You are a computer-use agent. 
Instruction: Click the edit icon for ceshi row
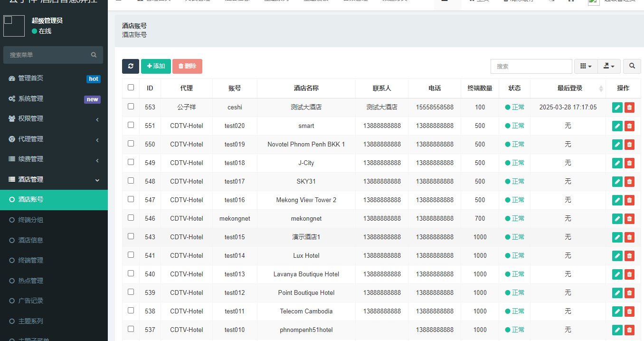[x=617, y=107]
